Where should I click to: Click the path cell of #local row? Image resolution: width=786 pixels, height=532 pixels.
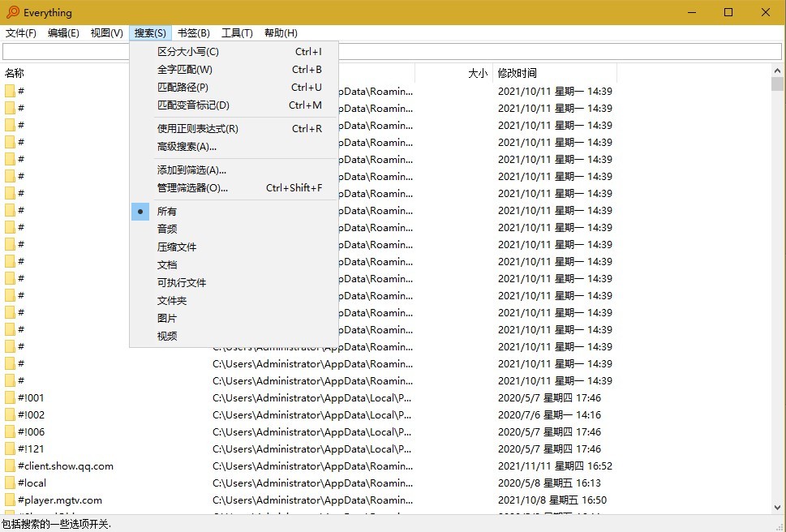pyautogui.click(x=313, y=483)
